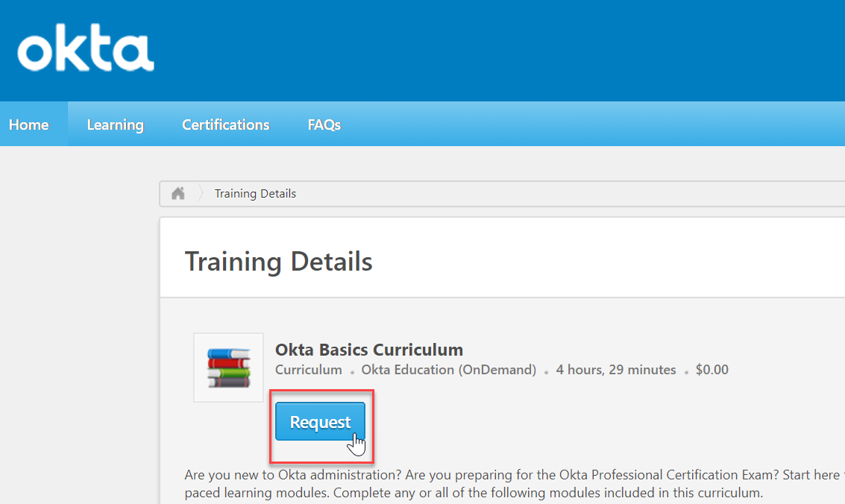Image resolution: width=845 pixels, height=504 pixels.
Task: Click the Okta logo in the header
Action: [86, 51]
